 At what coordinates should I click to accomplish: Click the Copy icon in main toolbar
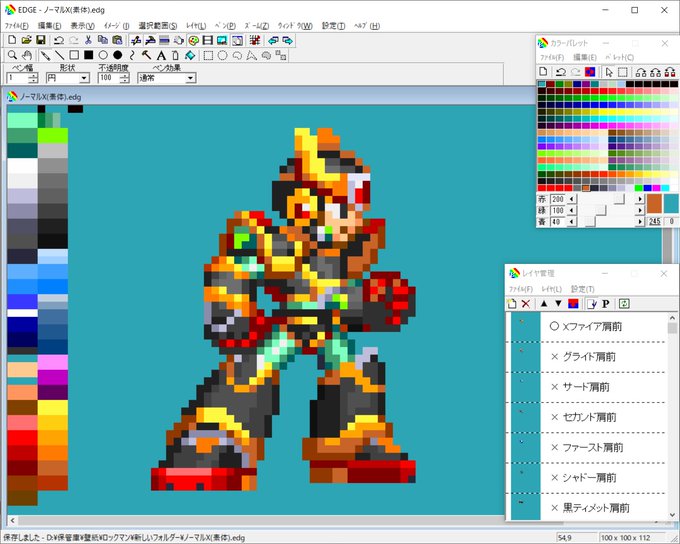(x=103, y=40)
